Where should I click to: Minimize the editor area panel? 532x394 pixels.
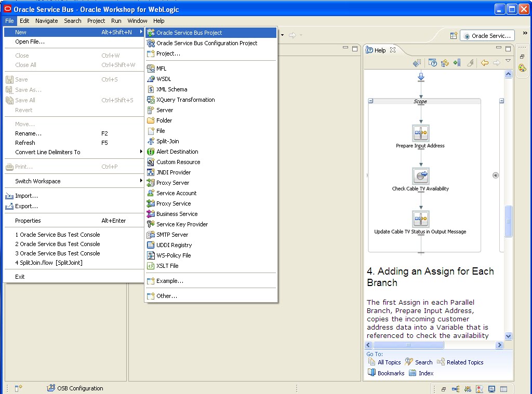pyautogui.click(x=345, y=48)
